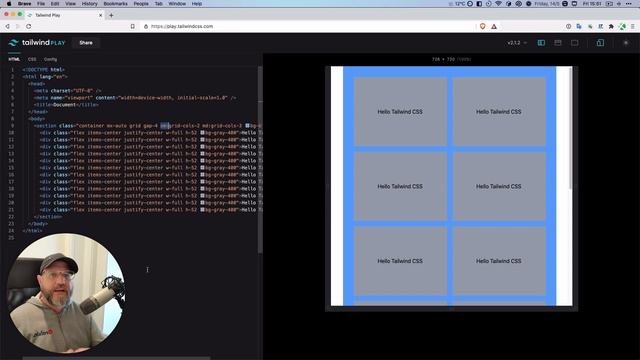Switch to preview-only layout
640x360 pixels.
click(x=575, y=42)
